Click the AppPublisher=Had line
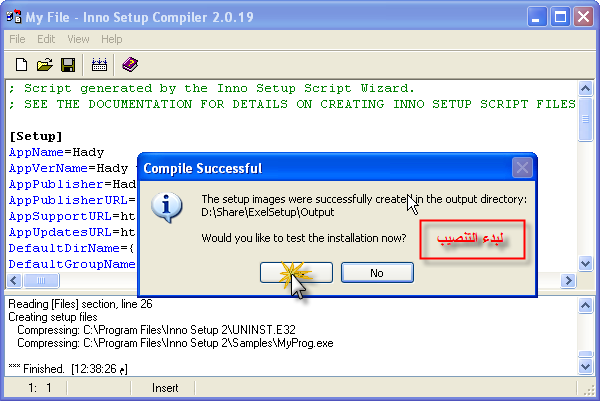Screen dimensions: 600x401 pyautogui.click(x=73, y=184)
